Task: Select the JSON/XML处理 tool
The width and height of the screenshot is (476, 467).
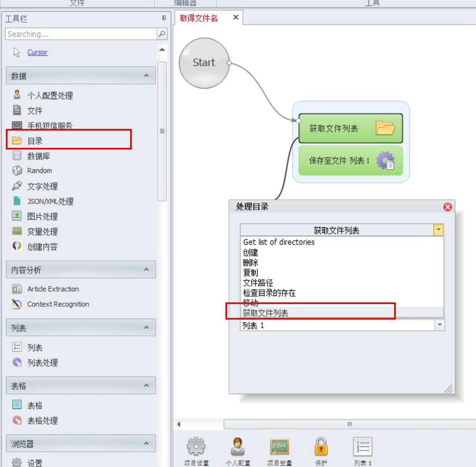Action: click(x=50, y=201)
